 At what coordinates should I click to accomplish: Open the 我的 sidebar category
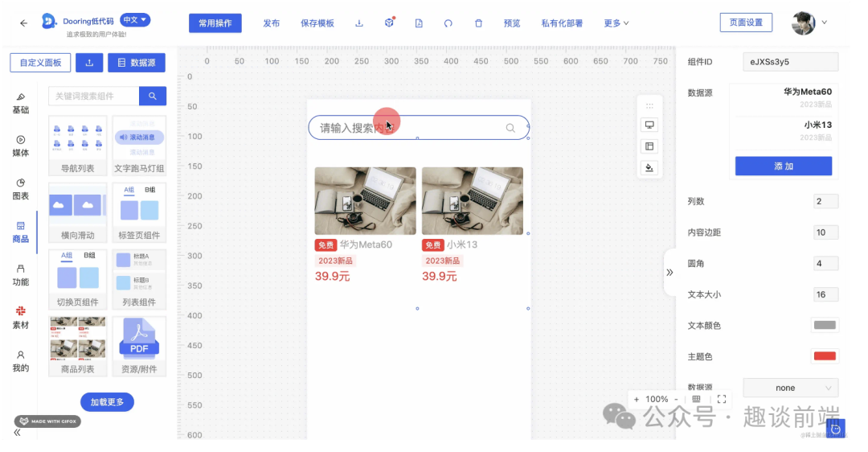pyautogui.click(x=20, y=361)
